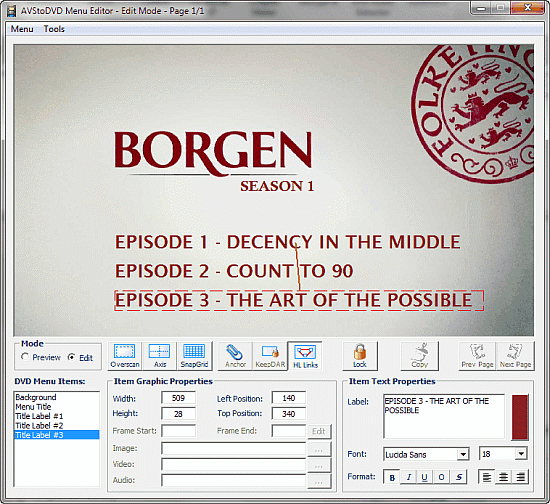Browse for Video file button
This screenshot has height=504, width=550.
coord(318,466)
